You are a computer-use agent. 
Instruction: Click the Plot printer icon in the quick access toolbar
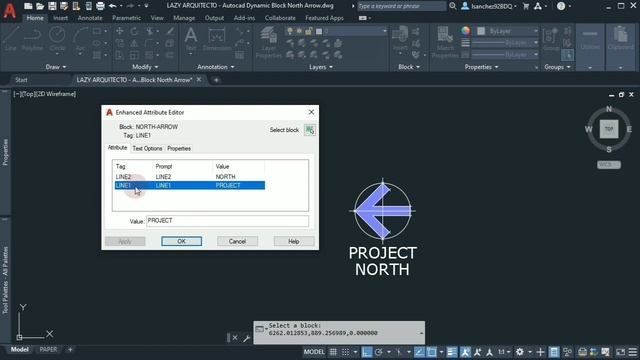(100, 6)
